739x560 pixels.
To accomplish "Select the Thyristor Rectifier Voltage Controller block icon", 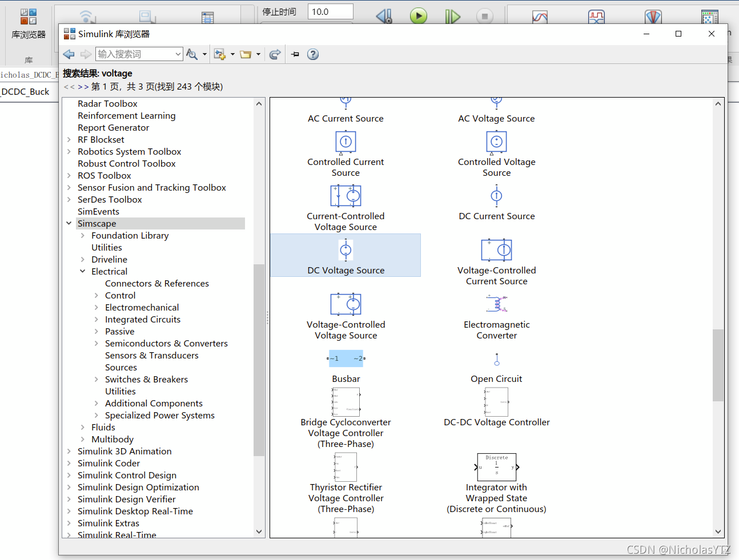I will pyautogui.click(x=346, y=467).
